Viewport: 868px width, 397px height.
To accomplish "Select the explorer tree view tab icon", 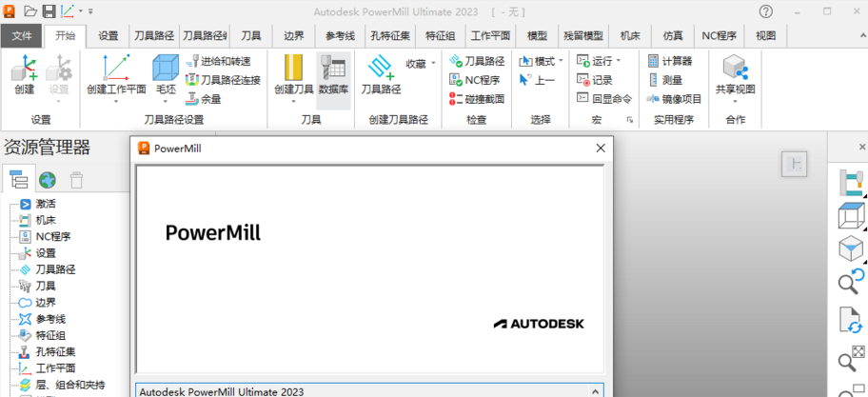I will click(19, 179).
